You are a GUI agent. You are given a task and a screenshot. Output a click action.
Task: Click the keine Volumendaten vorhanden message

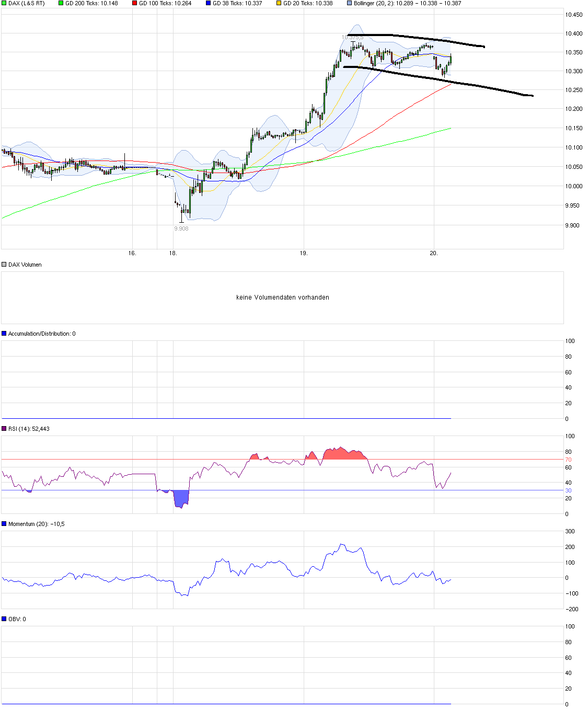[282, 297]
